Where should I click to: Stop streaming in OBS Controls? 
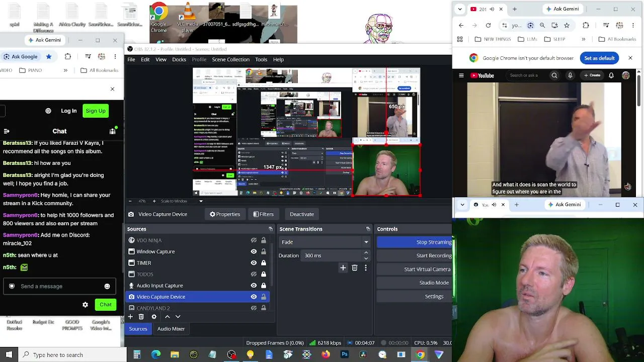click(x=415, y=242)
